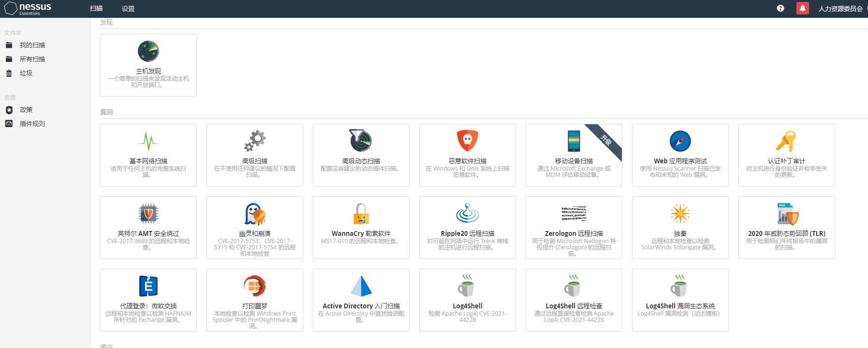This screenshot has width=868, height=348.
Task: Open the 英特尔 AMT 安全绕过 chip icon
Action: (x=148, y=214)
